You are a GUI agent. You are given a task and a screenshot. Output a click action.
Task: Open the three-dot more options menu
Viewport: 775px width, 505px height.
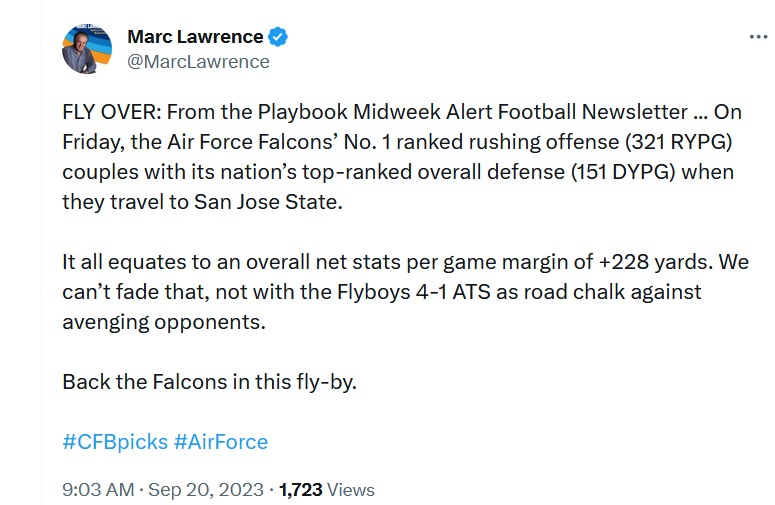pyautogui.click(x=757, y=37)
